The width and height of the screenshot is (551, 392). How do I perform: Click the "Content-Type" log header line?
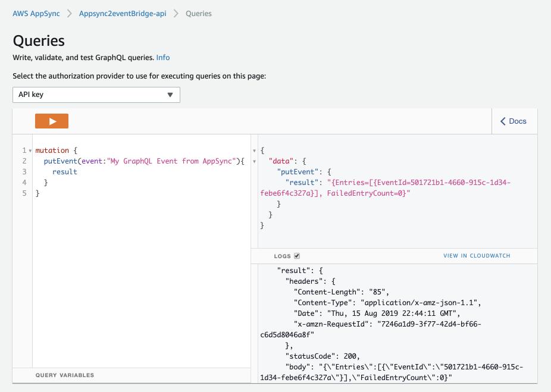[387, 303]
